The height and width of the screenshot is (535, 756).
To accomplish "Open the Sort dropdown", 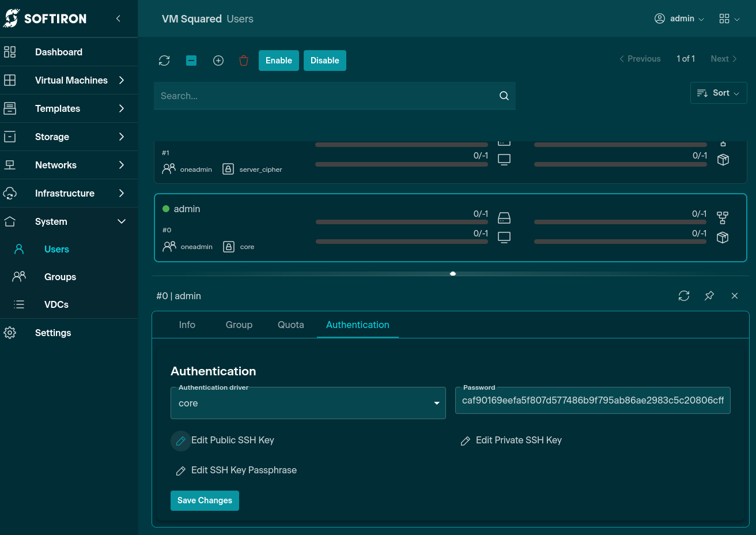I will pos(718,93).
